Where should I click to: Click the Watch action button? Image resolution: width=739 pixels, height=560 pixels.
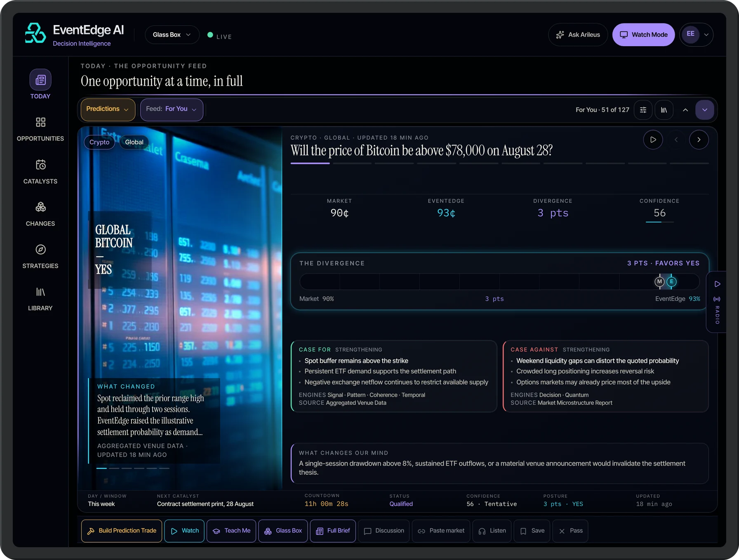(184, 531)
